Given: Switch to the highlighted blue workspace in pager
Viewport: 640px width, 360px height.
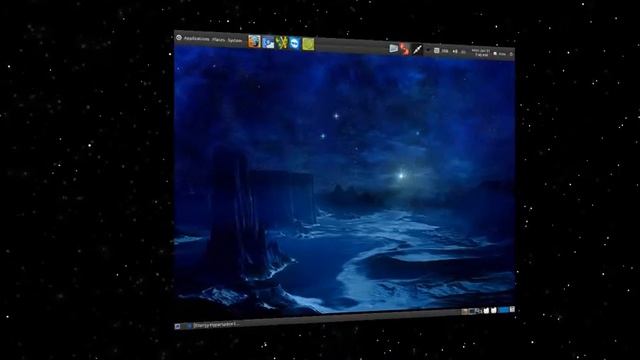Looking at the screenshot, I should [x=503, y=310].
